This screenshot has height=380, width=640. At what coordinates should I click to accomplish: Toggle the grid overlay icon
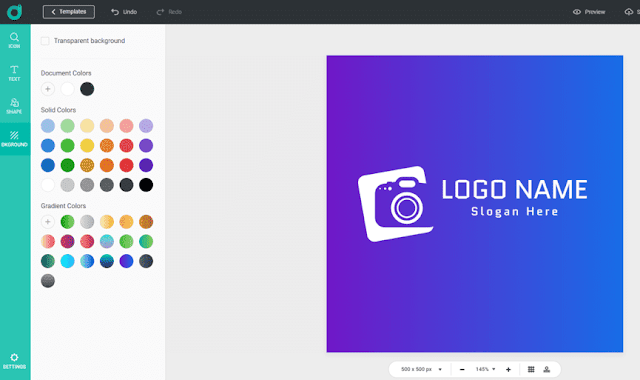pyautogui.click(x=531, y=369)
